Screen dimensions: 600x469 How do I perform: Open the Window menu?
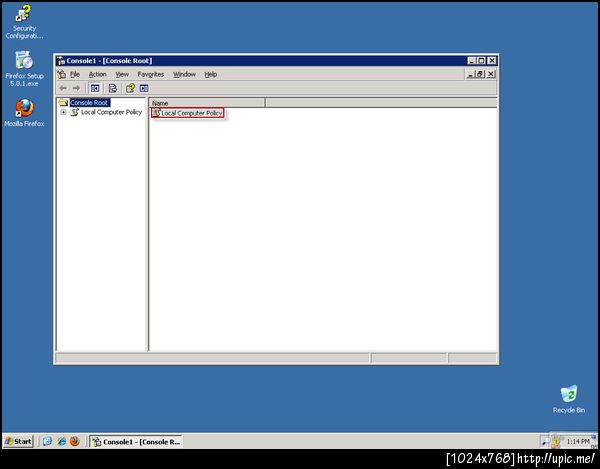point(184,74)
